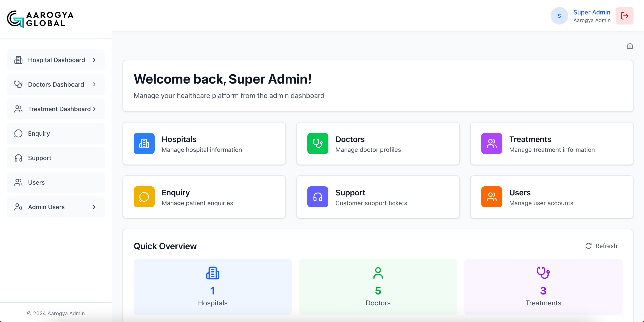Click the green Doctors stethoscope card icon
This screenshot has height=322, width=644.
pyautogui.click(x=318, y=143)
